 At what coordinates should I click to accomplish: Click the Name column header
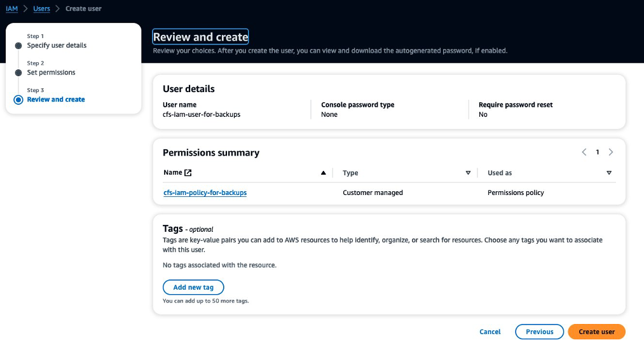(x=173, y=172)
